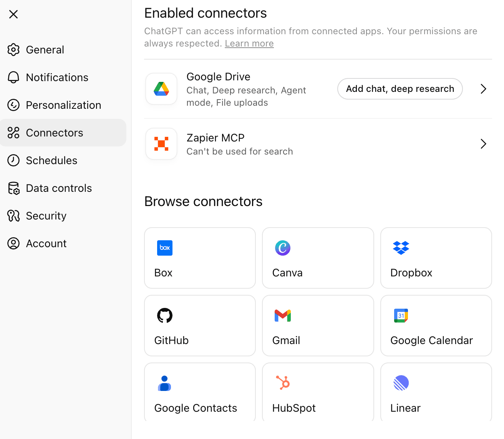Click the Zapier MCP logo icon
This screenshot has height=439, width=504.
(161, 144)
